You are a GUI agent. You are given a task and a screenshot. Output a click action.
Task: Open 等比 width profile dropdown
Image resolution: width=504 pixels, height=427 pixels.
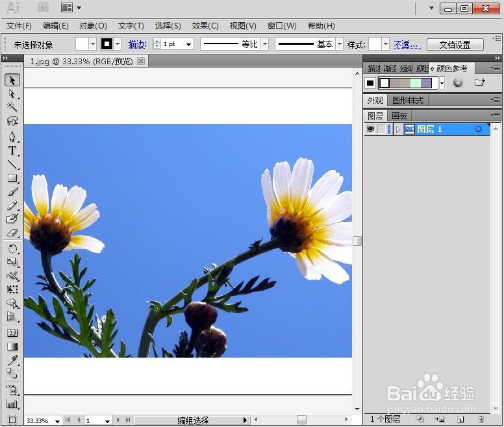point(265,44)
